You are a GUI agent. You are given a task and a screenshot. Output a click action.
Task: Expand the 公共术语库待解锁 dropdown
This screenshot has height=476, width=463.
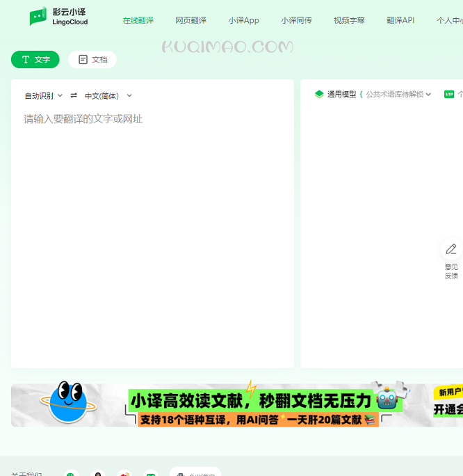[x=398, y=95]
